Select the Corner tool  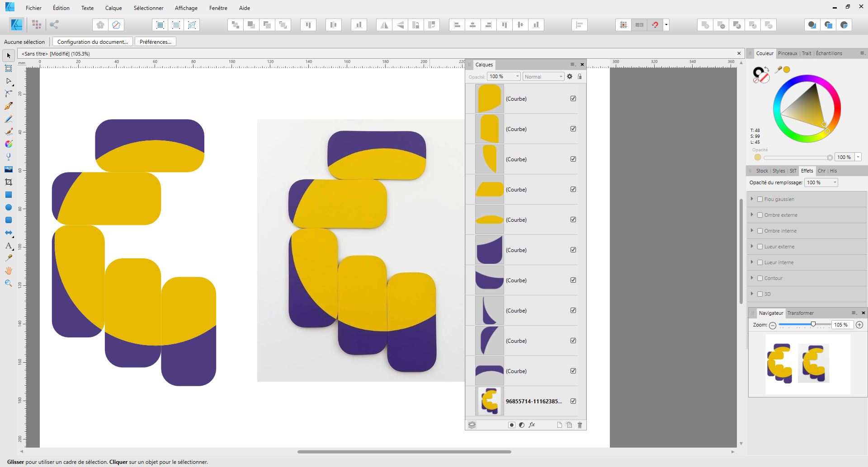[9, 93]
